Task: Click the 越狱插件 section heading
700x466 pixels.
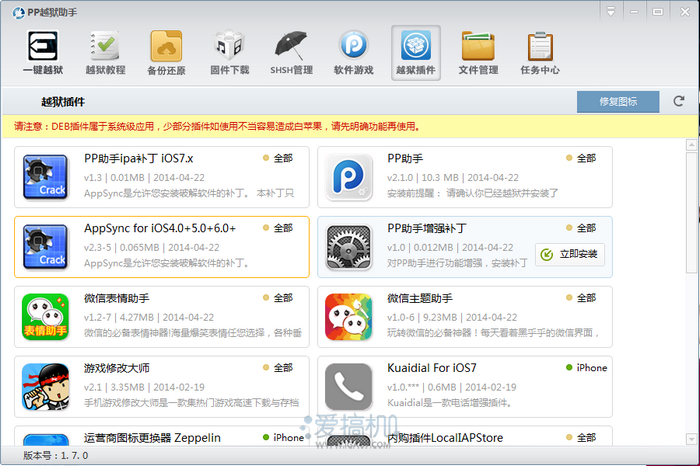Action: [63, 102]
